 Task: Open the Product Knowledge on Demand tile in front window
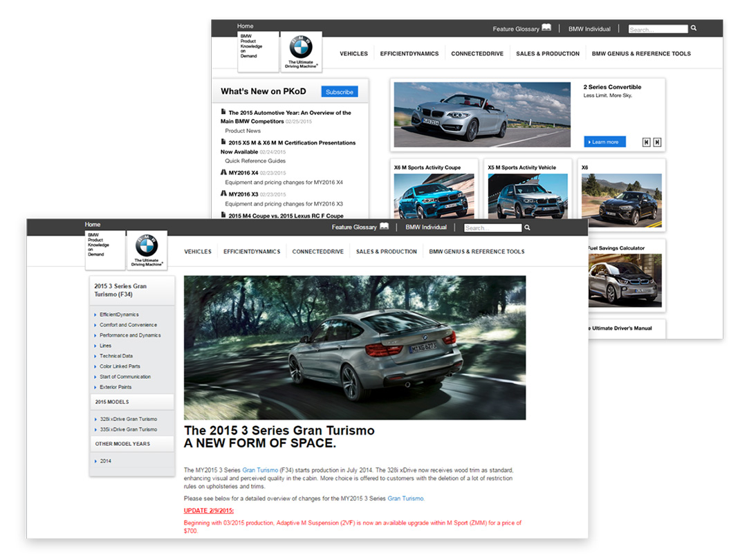click(x=105, y=250)
